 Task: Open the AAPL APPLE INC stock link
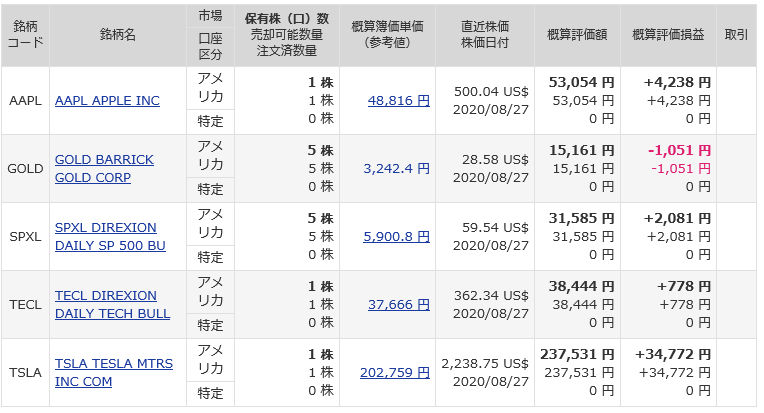(107, 101)
